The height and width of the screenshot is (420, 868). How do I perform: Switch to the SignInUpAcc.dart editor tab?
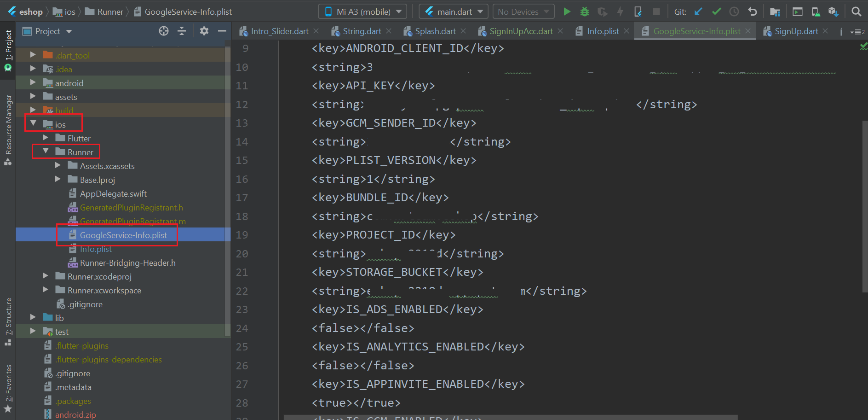[x=521, y=31]
